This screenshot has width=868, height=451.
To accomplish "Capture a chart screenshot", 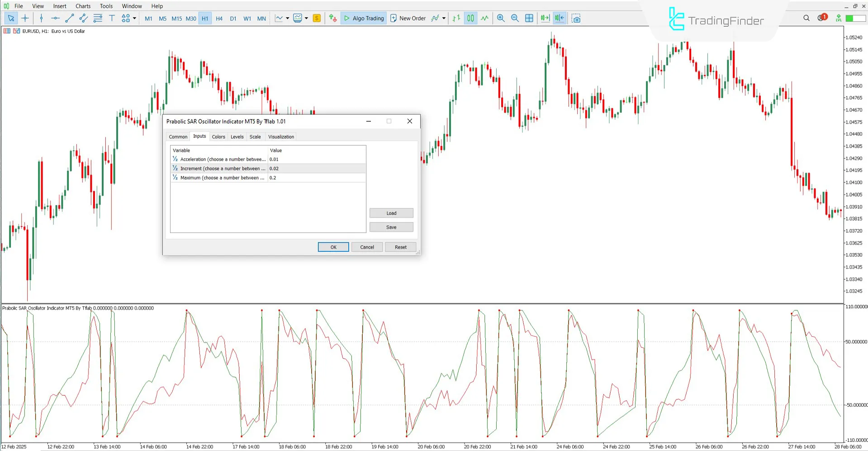I will (576, 18).
